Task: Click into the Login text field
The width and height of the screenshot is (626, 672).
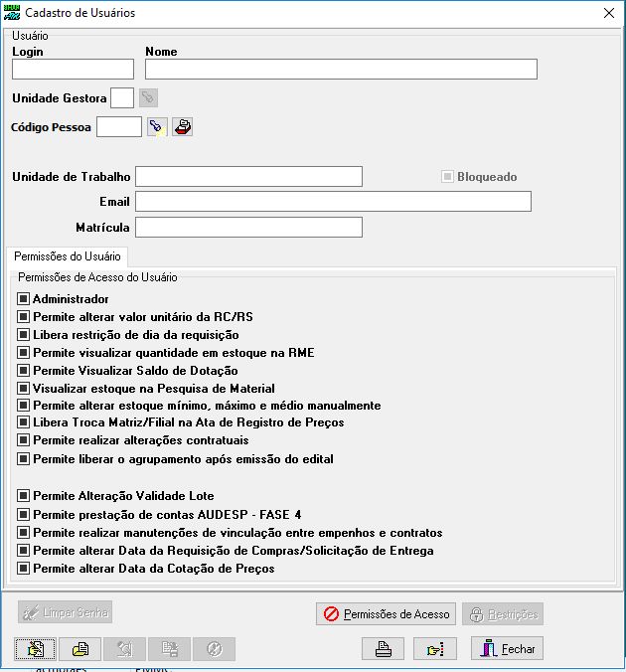Action: pos(73,69)
